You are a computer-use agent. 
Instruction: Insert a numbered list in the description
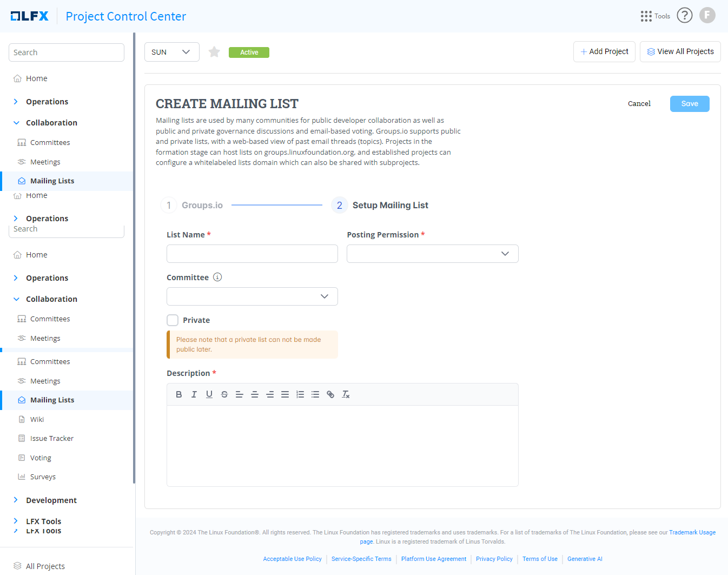click(x=300, y=394)
